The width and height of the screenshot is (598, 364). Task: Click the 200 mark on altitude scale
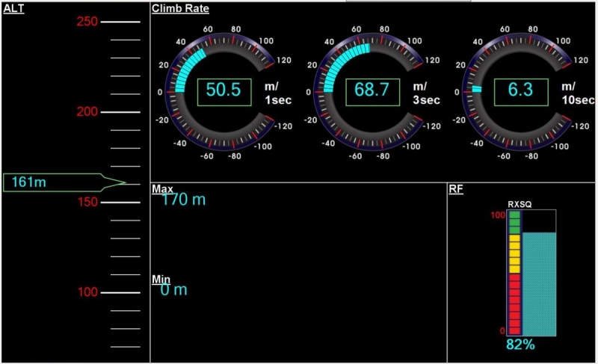coord(87,112)
